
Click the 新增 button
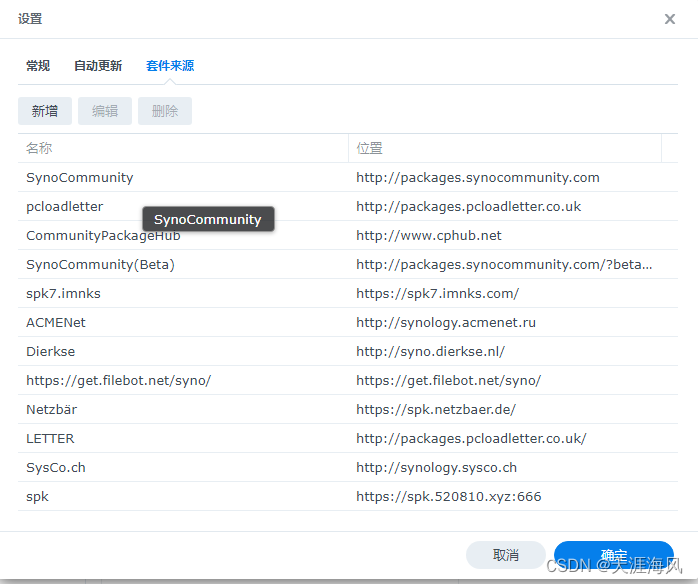pyautogui.click(x=45, y=111)
